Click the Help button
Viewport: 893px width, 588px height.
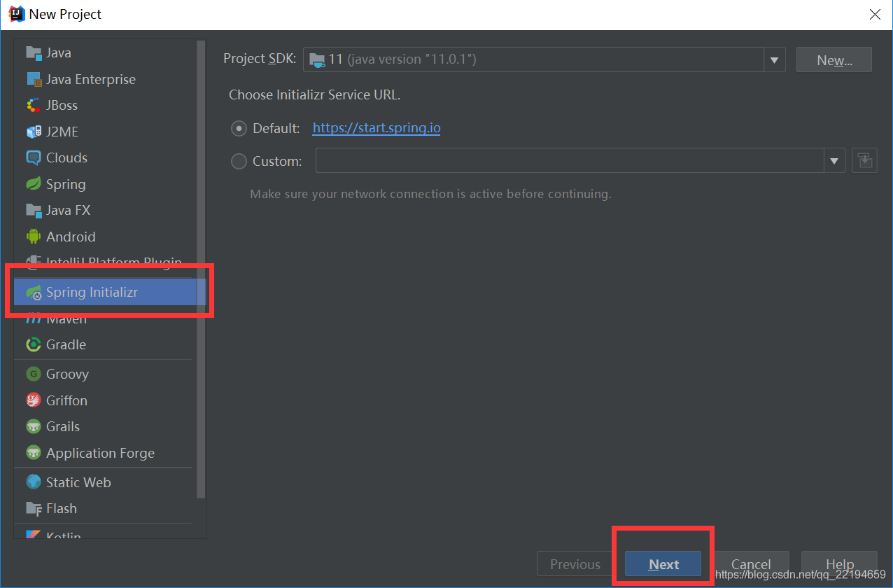[840, 564]
